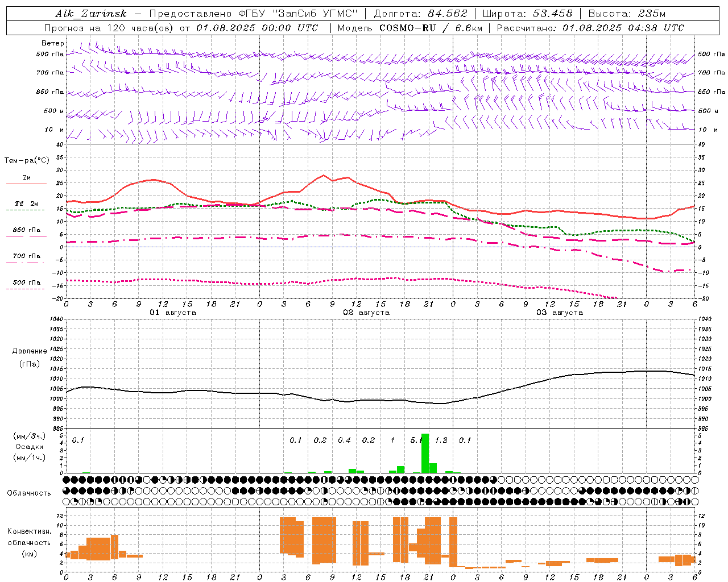This screenshot has height=582, width=728.
Task: Select the longitude value 84.562
Action: click(447, 14)
